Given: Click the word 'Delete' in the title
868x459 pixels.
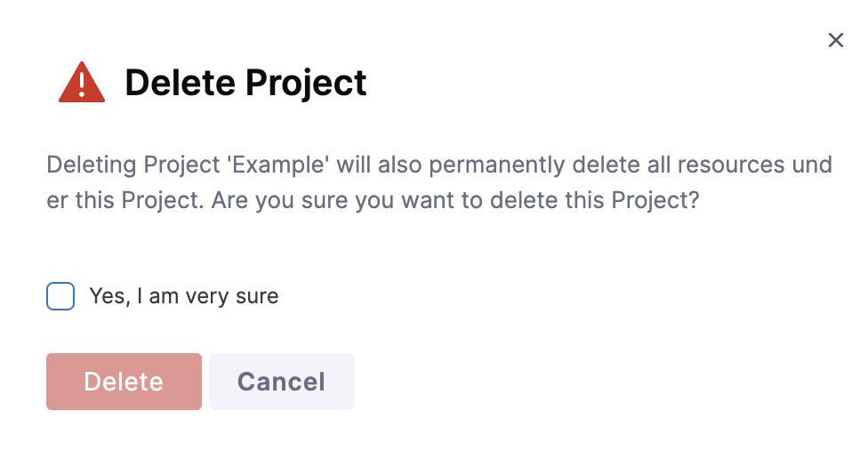Looking at the screenshot, I should (x=181, y=83).
